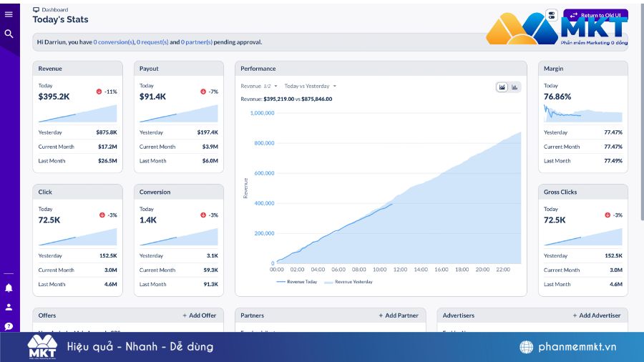The image size is (644, 362).
Task: Open the user account icon in sidebar
Action: pos(9,307)
